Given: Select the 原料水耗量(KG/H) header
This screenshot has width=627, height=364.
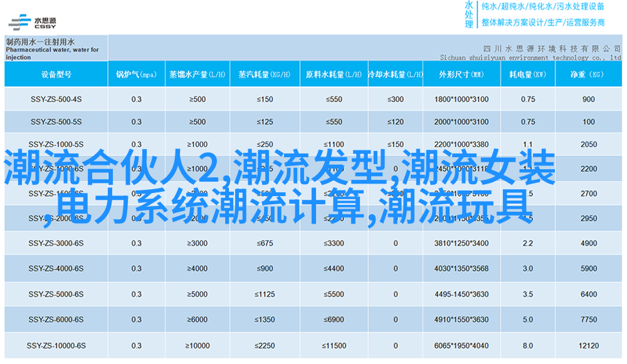Looking at the screenshot, I should (333, 75).
